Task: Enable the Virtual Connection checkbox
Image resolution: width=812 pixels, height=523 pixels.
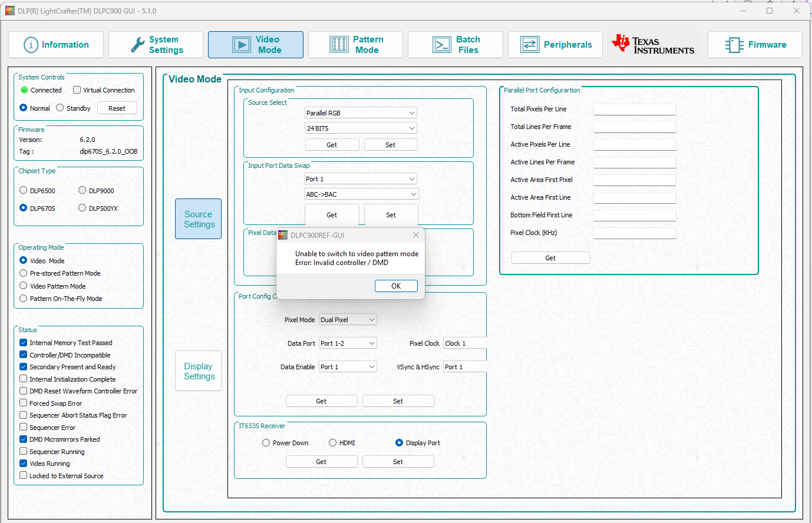Action: (77, 90)
